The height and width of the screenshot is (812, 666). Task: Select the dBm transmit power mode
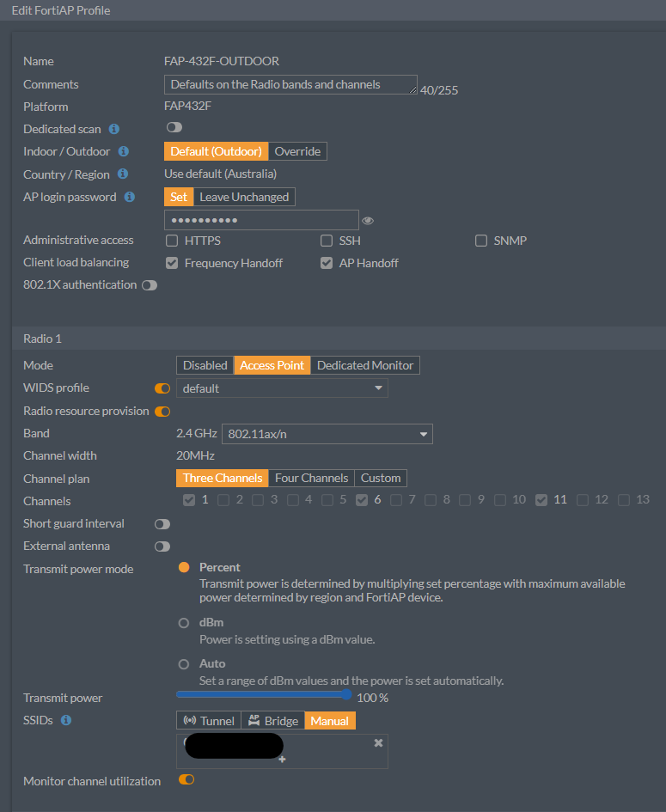click(184, 623)
